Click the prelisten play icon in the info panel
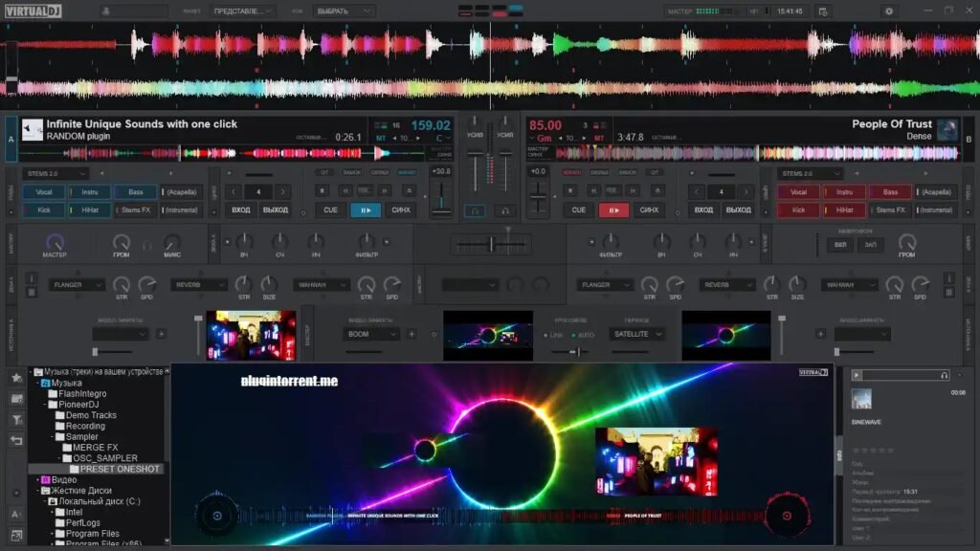Screen dimensions: 980x551 (x=857, y=375)
